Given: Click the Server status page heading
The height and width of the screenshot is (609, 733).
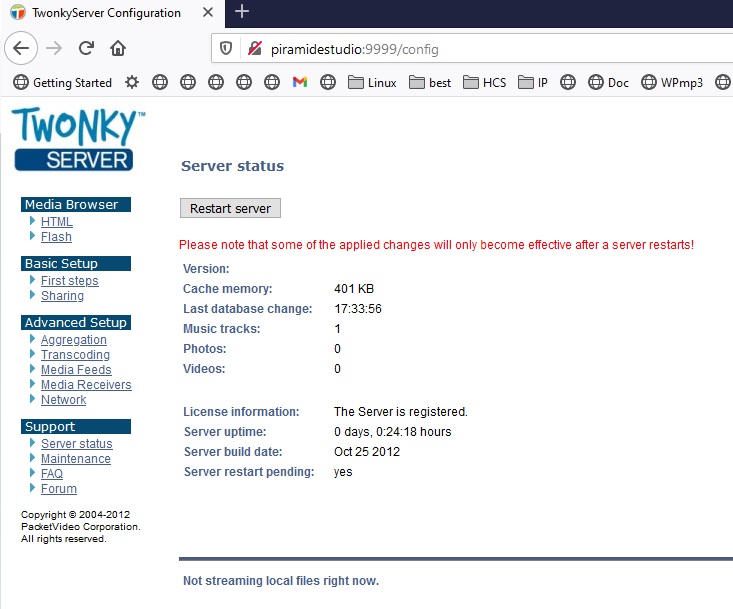Looking at the screenshot, I should click(232, 166).
